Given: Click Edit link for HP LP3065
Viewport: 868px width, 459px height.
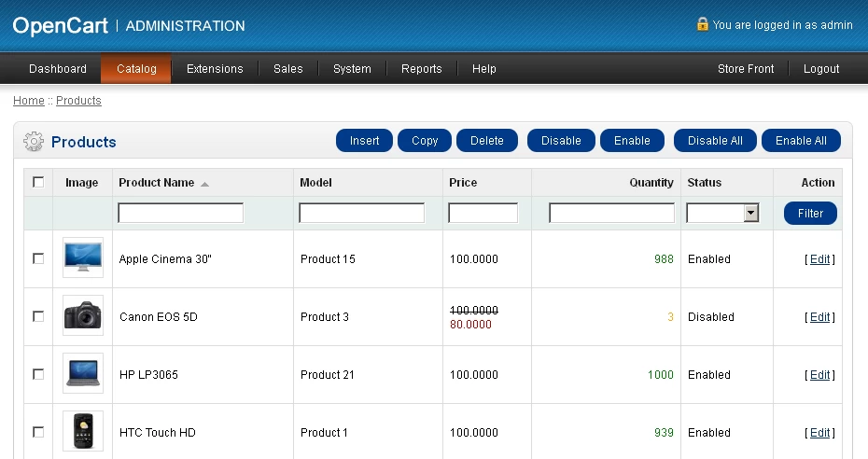Looking at the screenshot, I should pyautogui.click(x=819, y=375).
